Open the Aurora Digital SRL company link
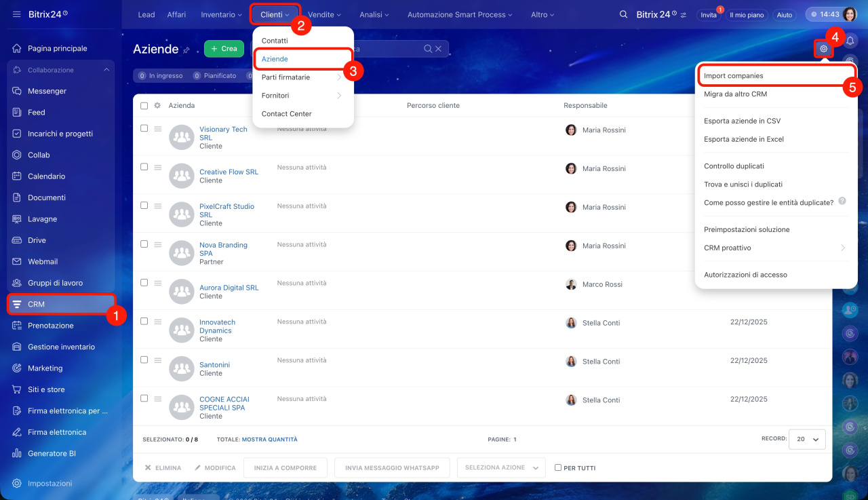This screenshot has width=868, height=500. (x=229, y=288)
